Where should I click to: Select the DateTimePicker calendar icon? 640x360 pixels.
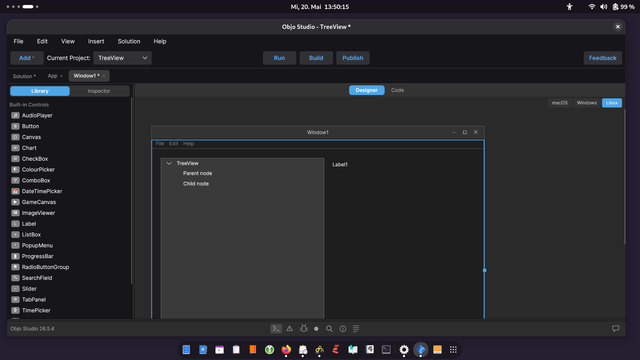[x=15, y=191]
